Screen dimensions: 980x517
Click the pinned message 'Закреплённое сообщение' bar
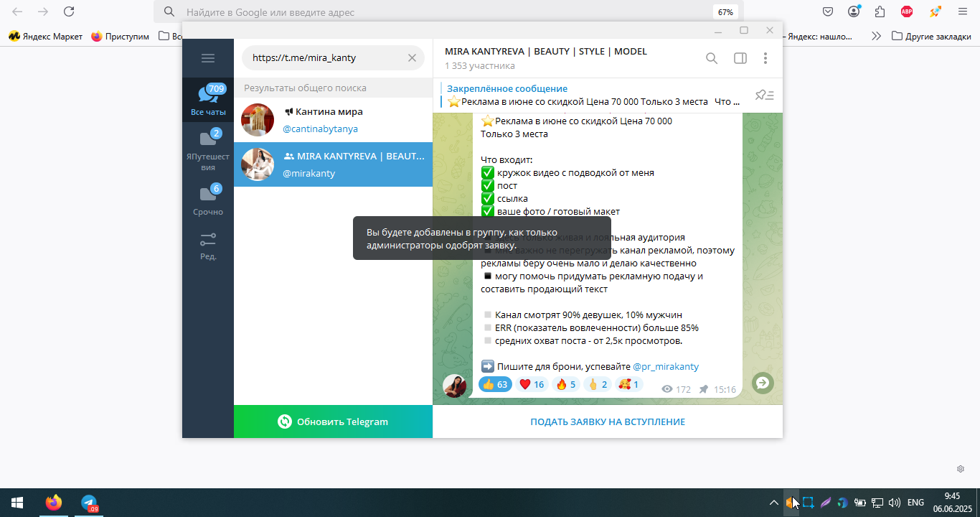593,95
